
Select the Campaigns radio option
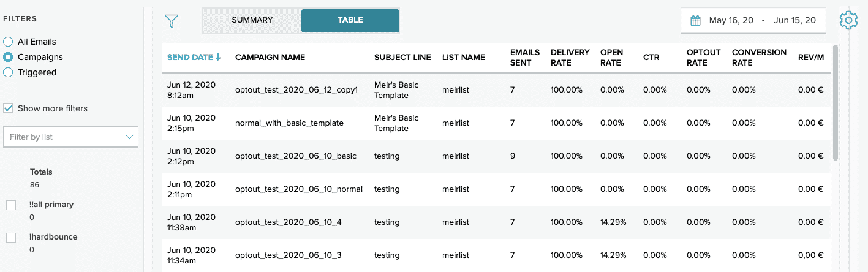[x=9, y=57]
